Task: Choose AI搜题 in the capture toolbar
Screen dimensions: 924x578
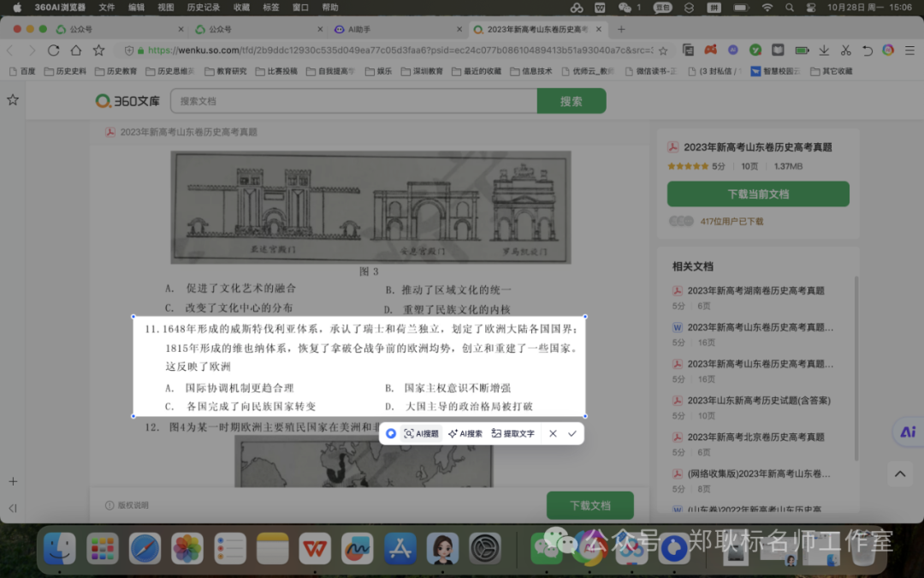Action: [421, 433]
